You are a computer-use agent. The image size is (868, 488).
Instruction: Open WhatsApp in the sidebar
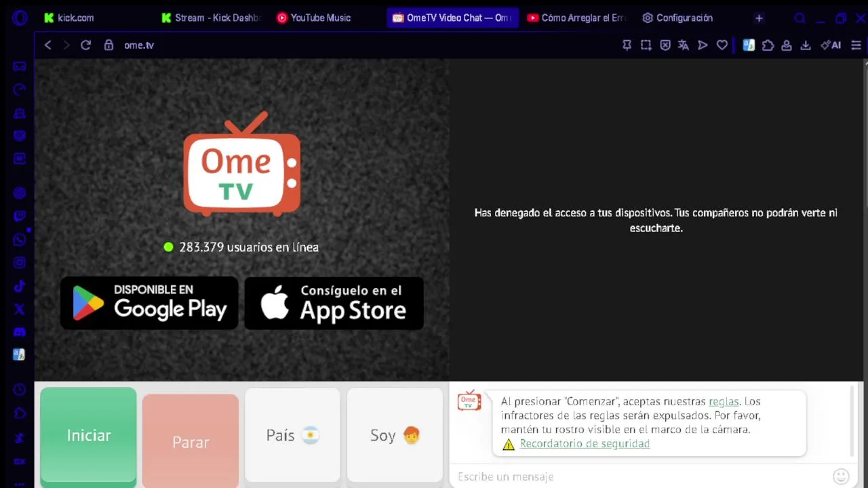click(x=19, y=239)
